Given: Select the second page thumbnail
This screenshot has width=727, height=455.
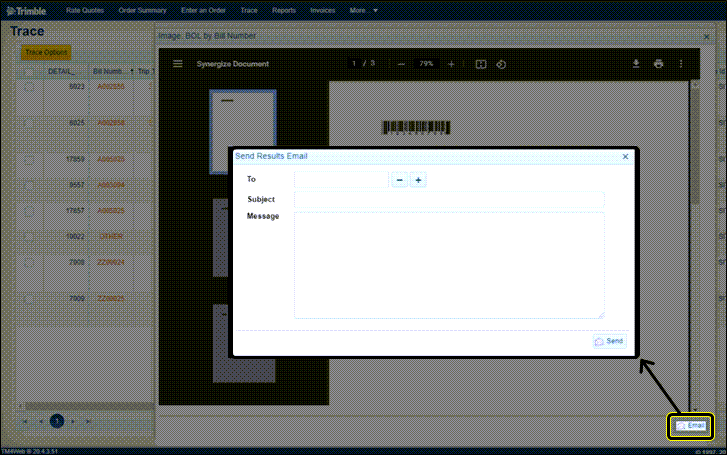Looking at the screenshot, I should click(221, 238).
